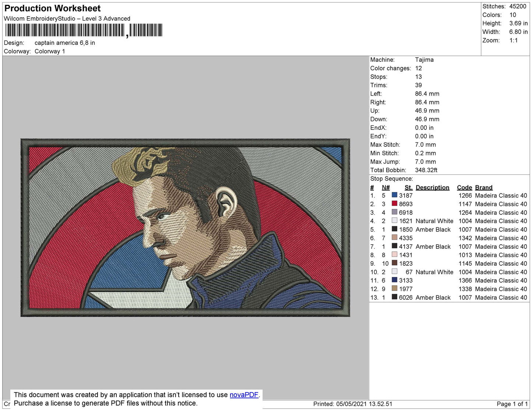Click the 'Description' column header

click(433, 187)
